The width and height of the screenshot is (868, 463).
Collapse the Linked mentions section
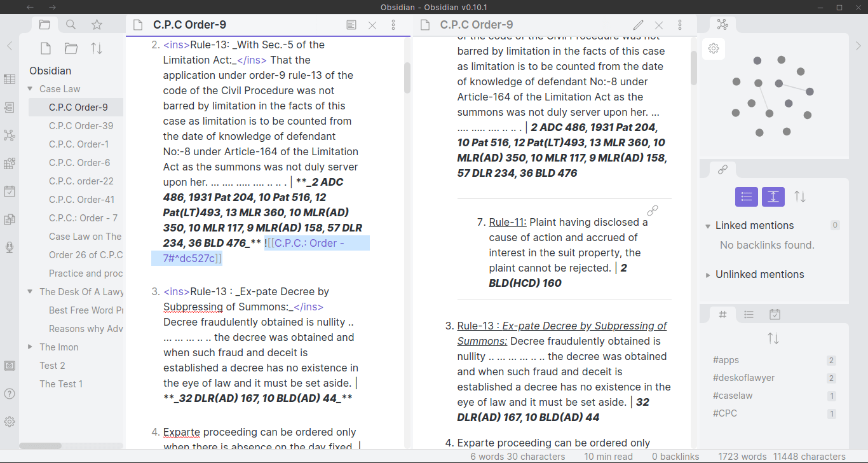[709, 226]
